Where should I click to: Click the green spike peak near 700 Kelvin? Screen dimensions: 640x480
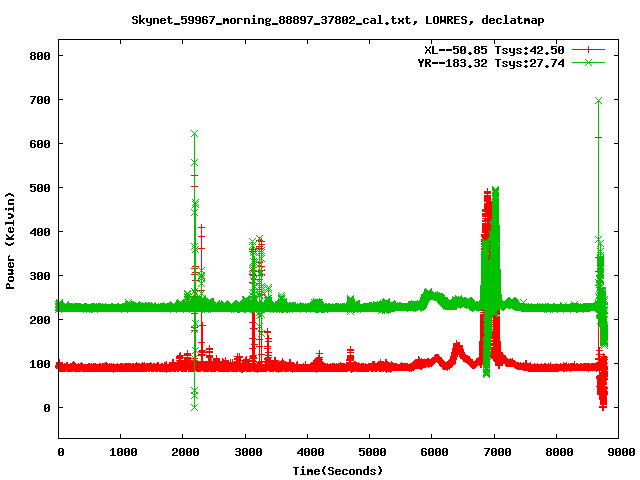pos(598,100)
